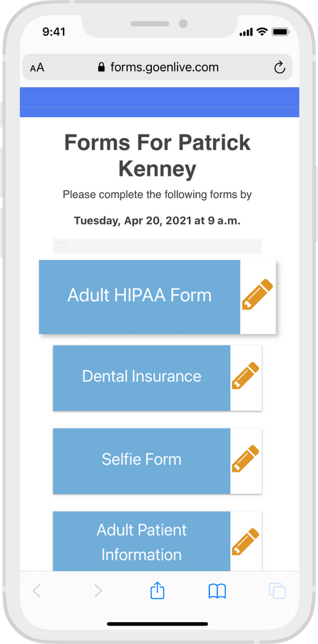Tap pencil icon beside Adult Patient Information
The height and width of the screenshot is (644, 318).
[245, 541]
